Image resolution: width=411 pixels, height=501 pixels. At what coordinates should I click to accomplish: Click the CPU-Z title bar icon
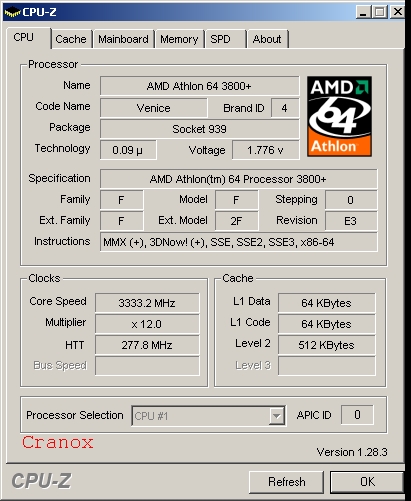[x=12, y=12]
